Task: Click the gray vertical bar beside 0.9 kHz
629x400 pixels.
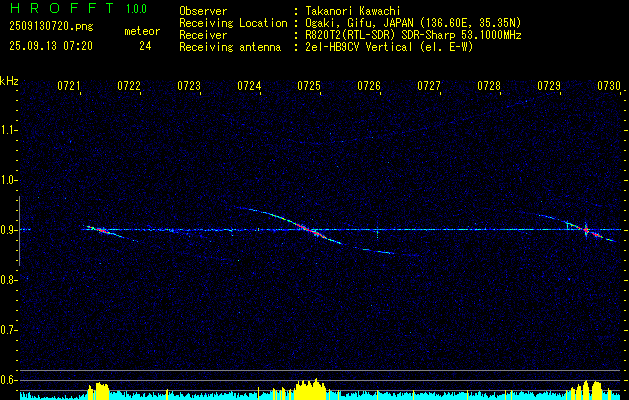Action: (19, 231)
